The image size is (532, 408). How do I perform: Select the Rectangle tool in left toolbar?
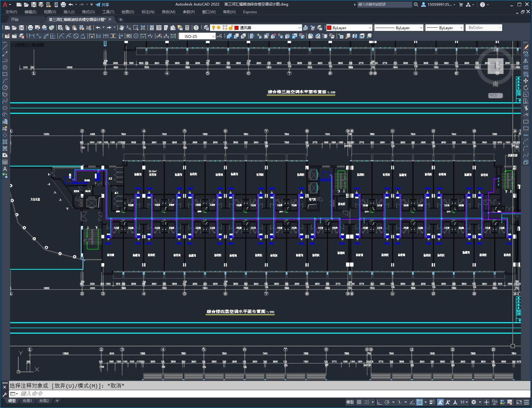click(5, 74)
